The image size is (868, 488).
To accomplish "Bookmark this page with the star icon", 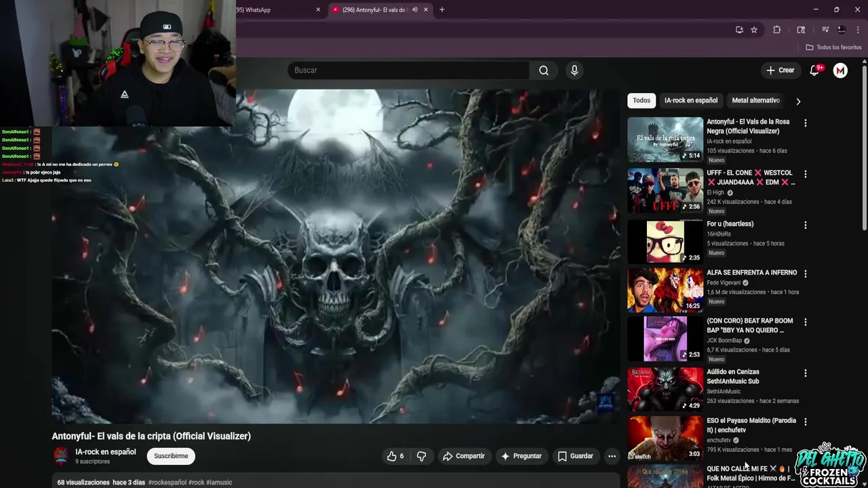I will pos(753,30).
